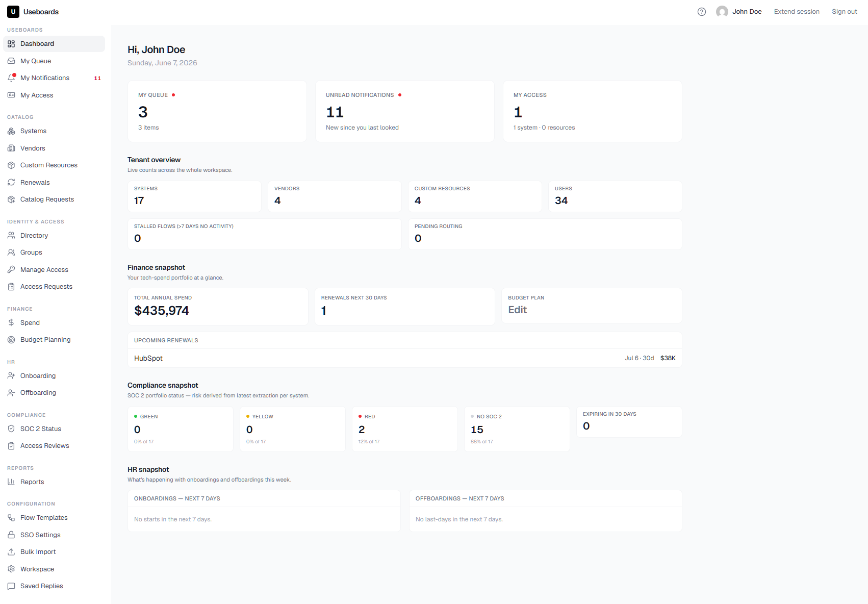Open the My Queue summary card
Screen dimensions: 868x604
(x=217, y=111)
